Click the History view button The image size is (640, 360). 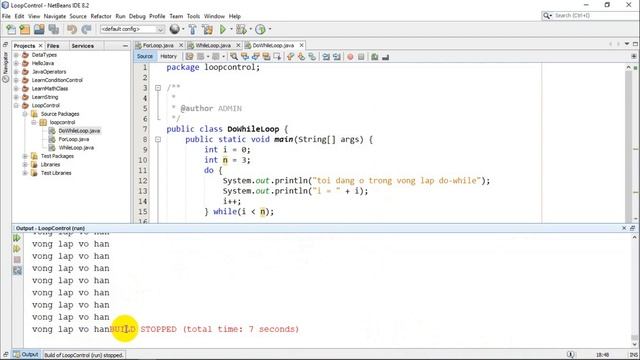pos(168,56)
